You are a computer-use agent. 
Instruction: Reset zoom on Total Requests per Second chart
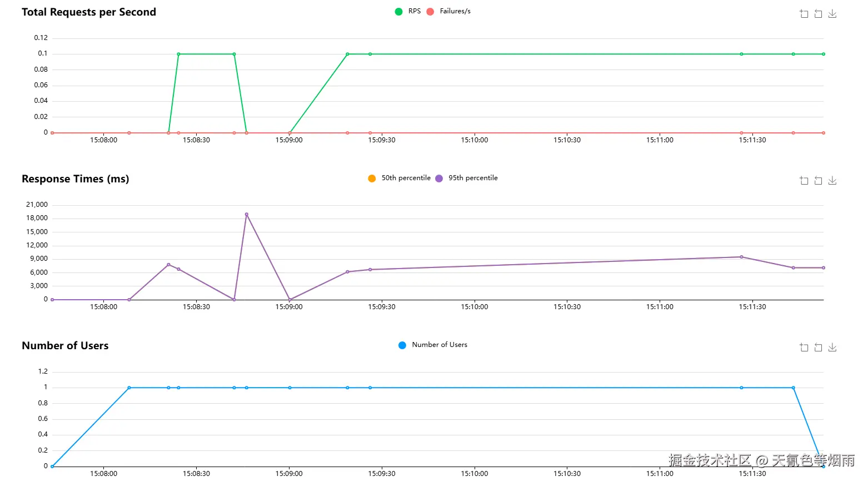pyautogui.click(x=818, y=13)
